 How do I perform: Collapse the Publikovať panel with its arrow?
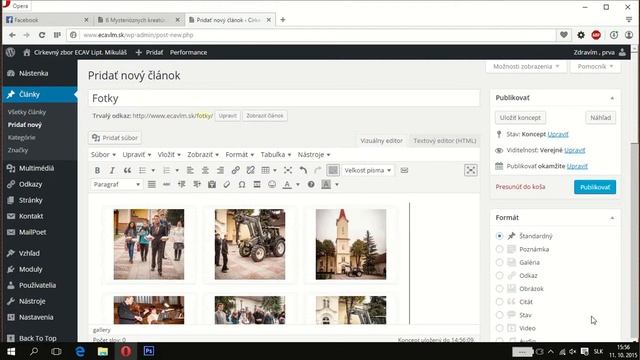[x=612, y=98]
